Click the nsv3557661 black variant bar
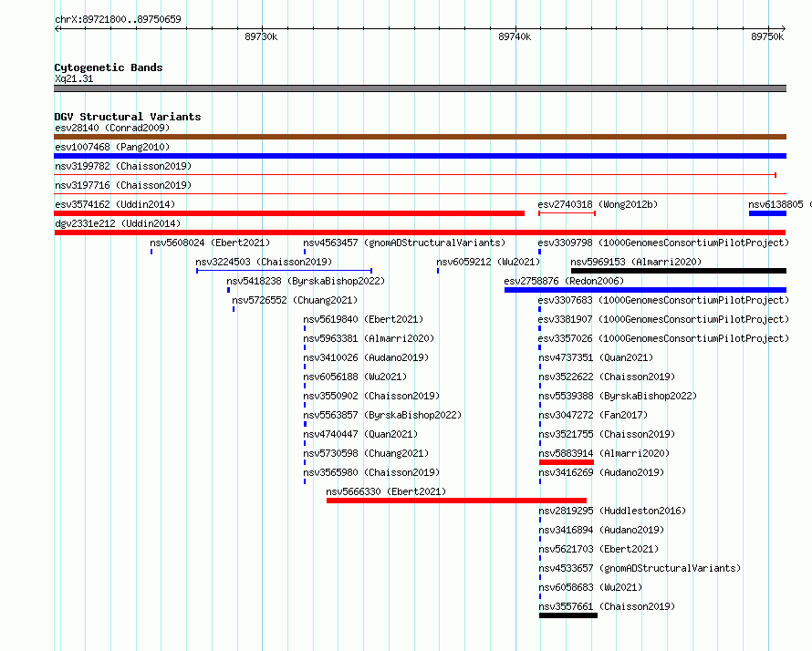The image size is (812, 651). 568,615
